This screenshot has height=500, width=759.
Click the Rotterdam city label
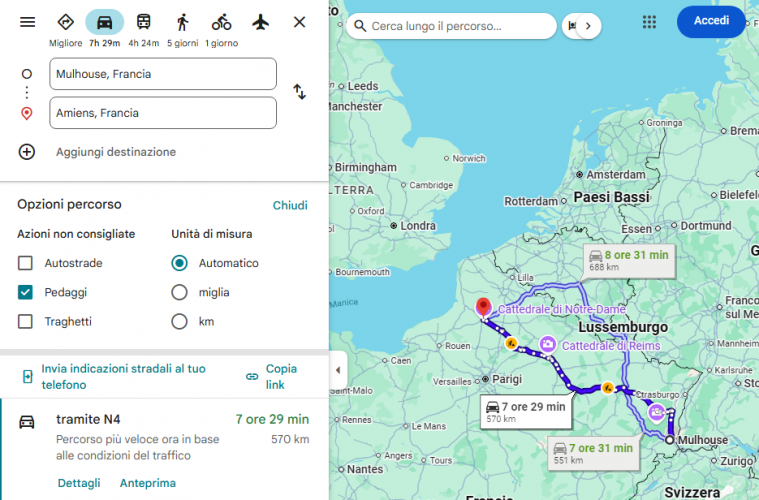coord(531,201)
